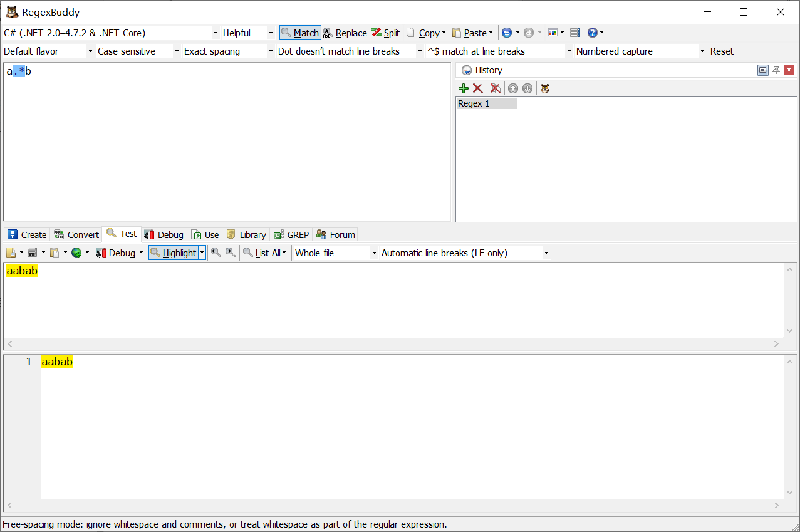Image resolution: width=800 pixels, height=532 pixels.
Task: Open the Paste dropdown arrow
Action: click(x=491, y=33)
